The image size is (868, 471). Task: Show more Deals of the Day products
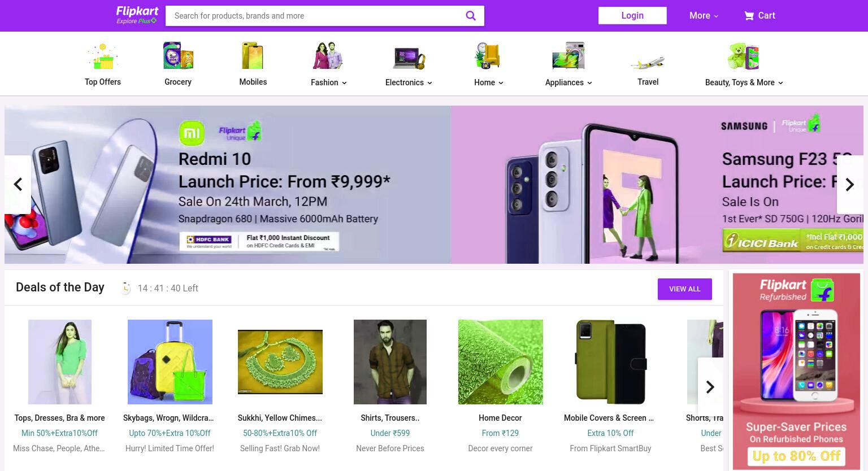pyautogui.click(x=710, y=387)
